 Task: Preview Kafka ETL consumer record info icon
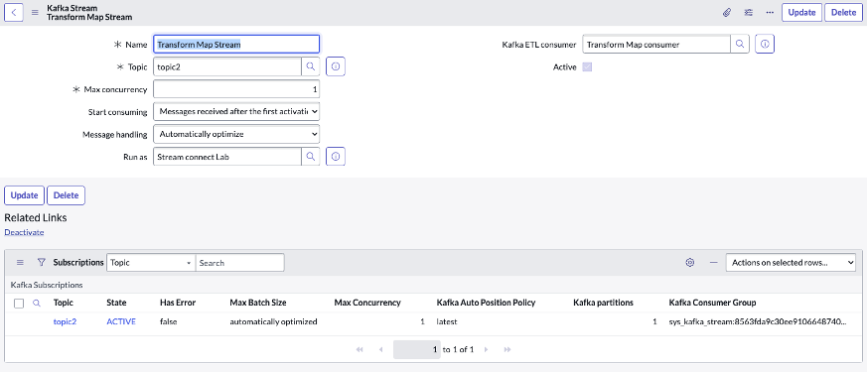(x=765, y=45)
